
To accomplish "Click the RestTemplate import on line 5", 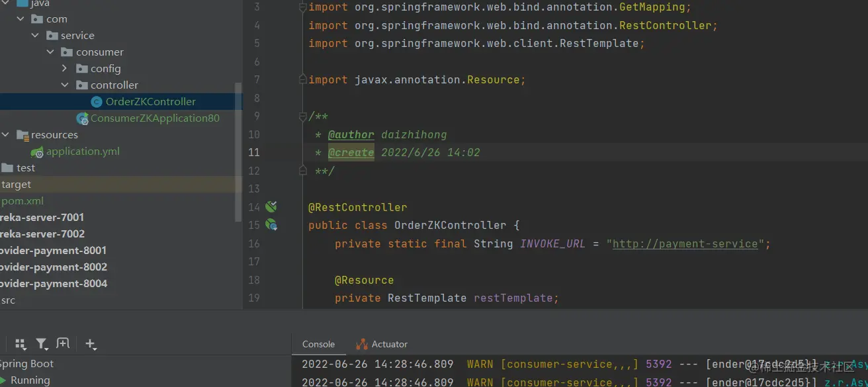I will (x=476, y=44).
